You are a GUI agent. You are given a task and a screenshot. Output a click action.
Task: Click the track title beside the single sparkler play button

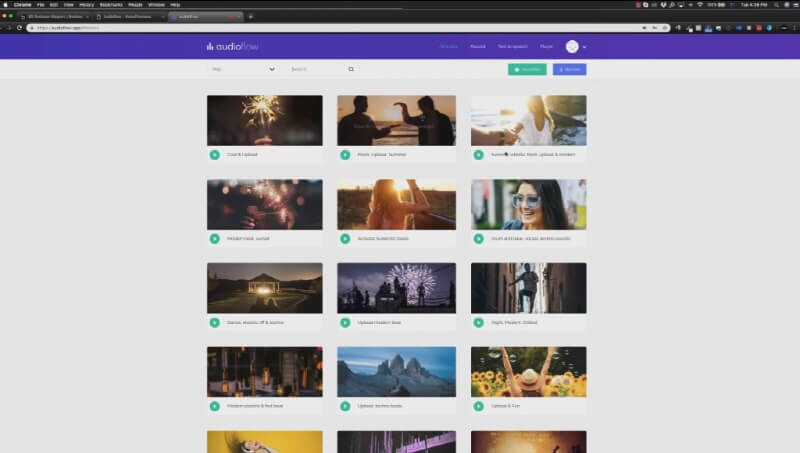[242, 155]
